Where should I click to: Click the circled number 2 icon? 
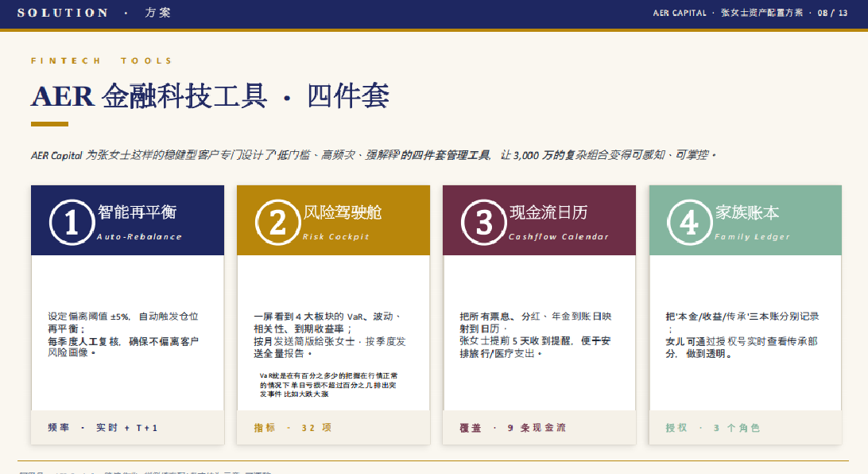coord(277,222)
